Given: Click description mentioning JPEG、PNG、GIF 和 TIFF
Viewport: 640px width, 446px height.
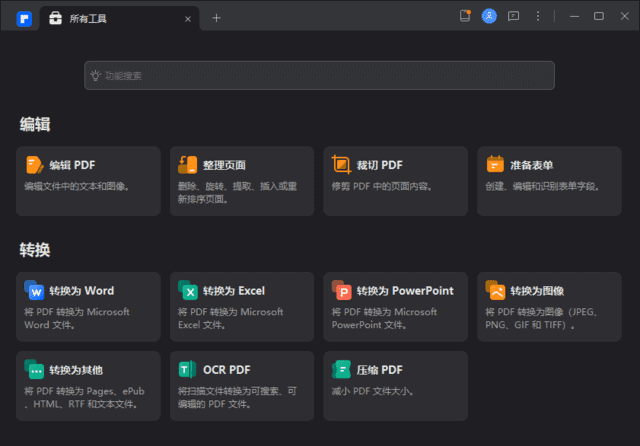Looking at the screenshot, I should coord(542,318).
